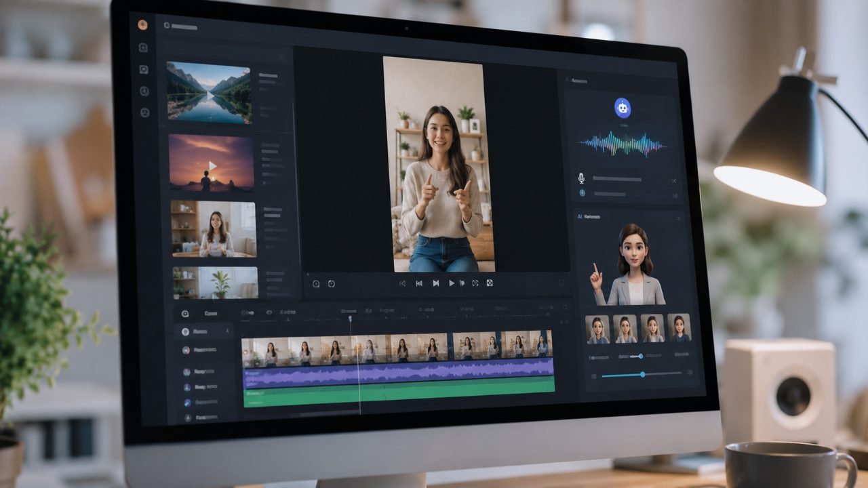Choose the first avatar style thumbnail

(597, 329)
